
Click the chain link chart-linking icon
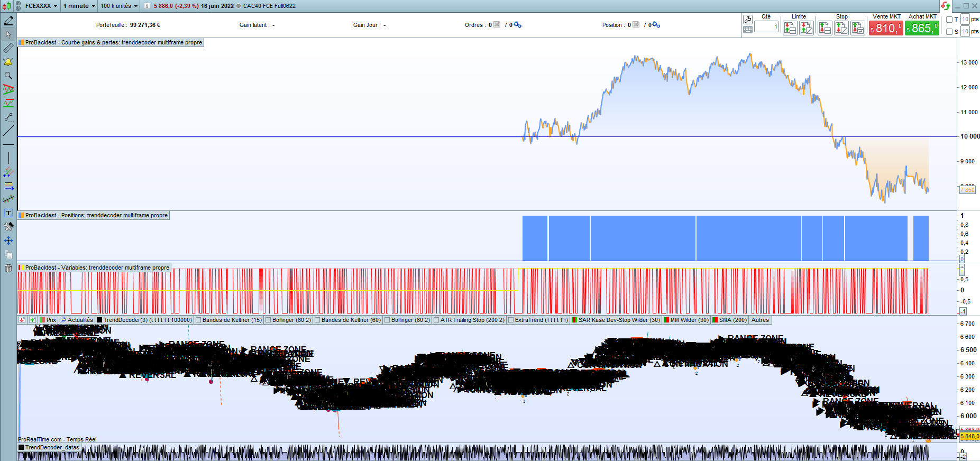pyautogui.click(x=19, y=6)
